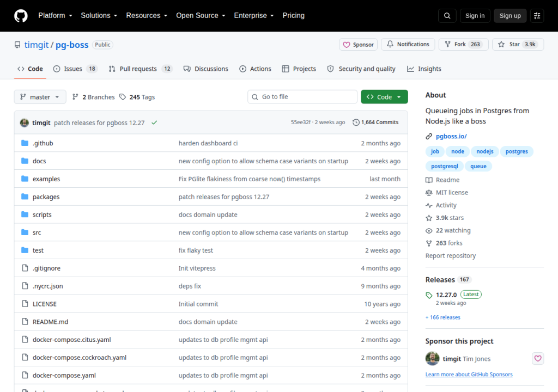Open the Pricing page
The height and width of the screenshot is (392, 558).
point(294,16)
